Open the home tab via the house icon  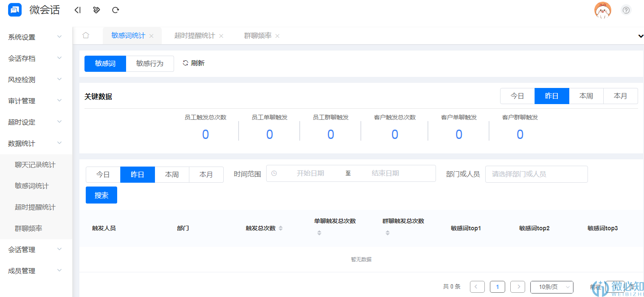(x=86, y=36)
